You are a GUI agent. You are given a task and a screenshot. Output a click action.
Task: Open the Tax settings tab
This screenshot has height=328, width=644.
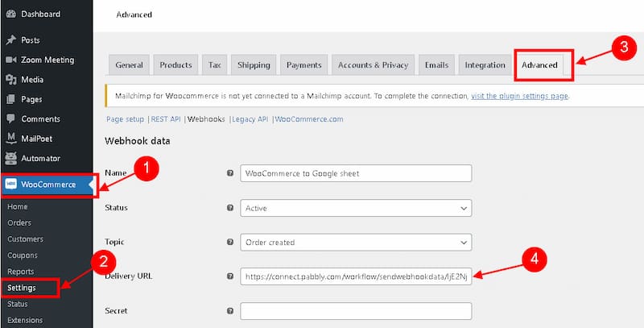coord(214,65)
